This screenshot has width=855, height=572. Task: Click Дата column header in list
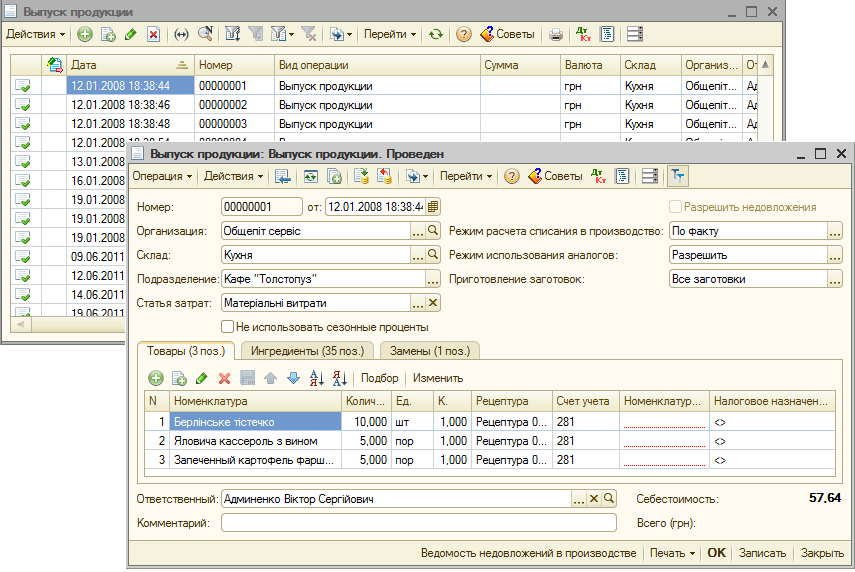130,65
